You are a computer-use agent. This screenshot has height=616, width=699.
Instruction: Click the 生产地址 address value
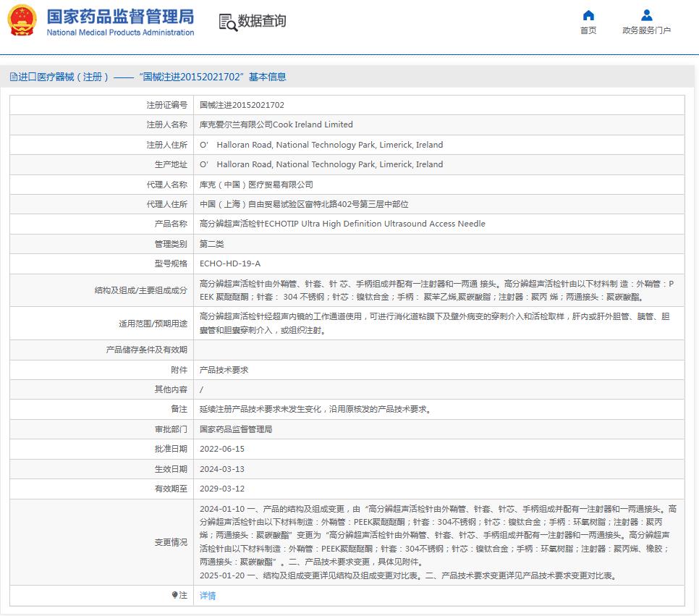click(x=321, y=164)
